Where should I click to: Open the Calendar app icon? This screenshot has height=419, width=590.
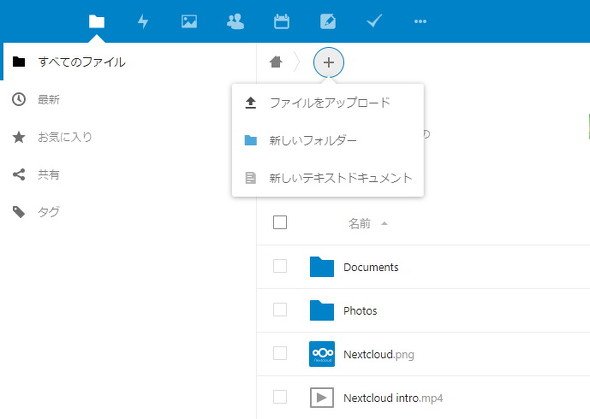281,21
